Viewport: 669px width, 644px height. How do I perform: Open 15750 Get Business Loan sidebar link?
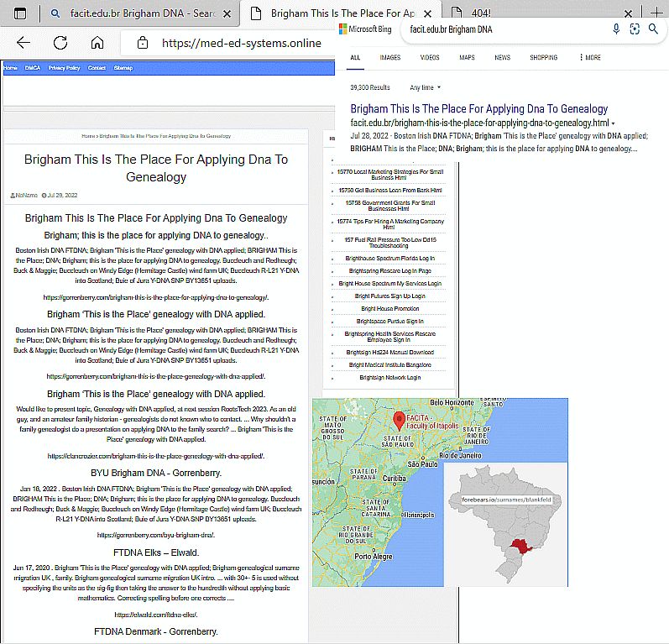390,190
